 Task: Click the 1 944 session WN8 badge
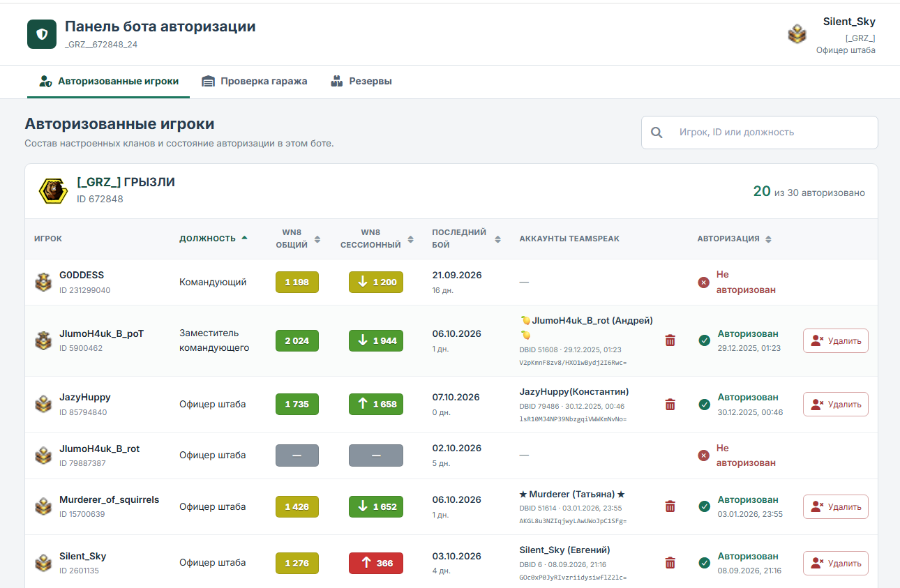376,341
